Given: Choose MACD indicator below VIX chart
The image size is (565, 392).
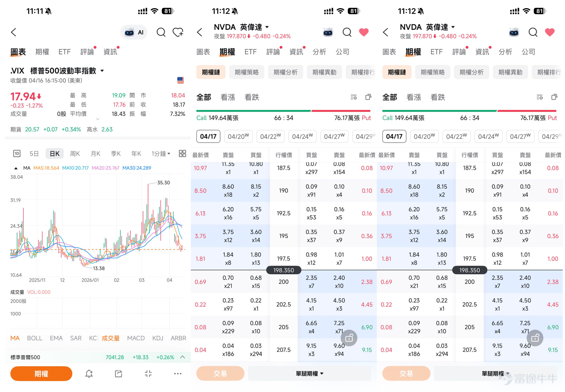Looking at the screenshot, I should (x=136, y=338).
